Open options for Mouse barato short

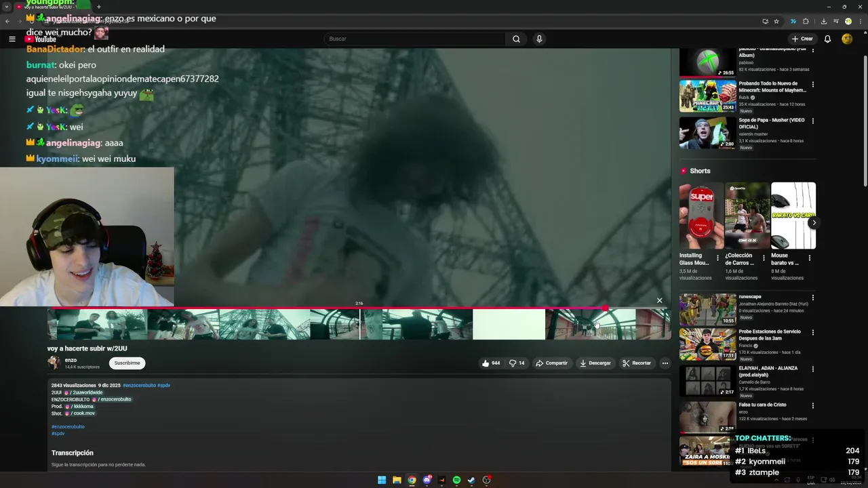coord(809,258)
